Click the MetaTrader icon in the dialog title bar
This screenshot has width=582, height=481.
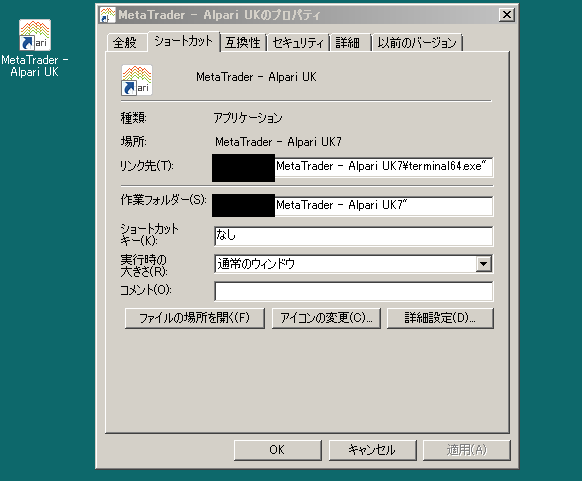click(108, 15)
